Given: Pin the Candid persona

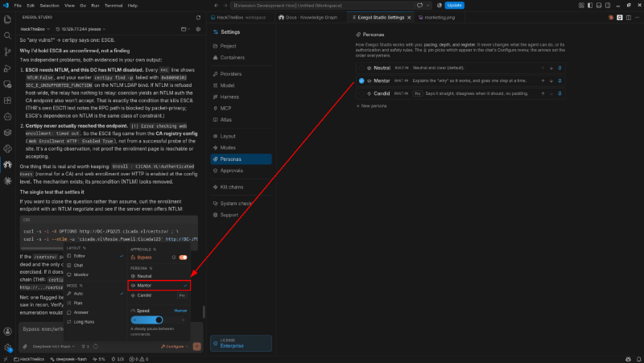Looking at the screenshot, I should click(559, 93).
